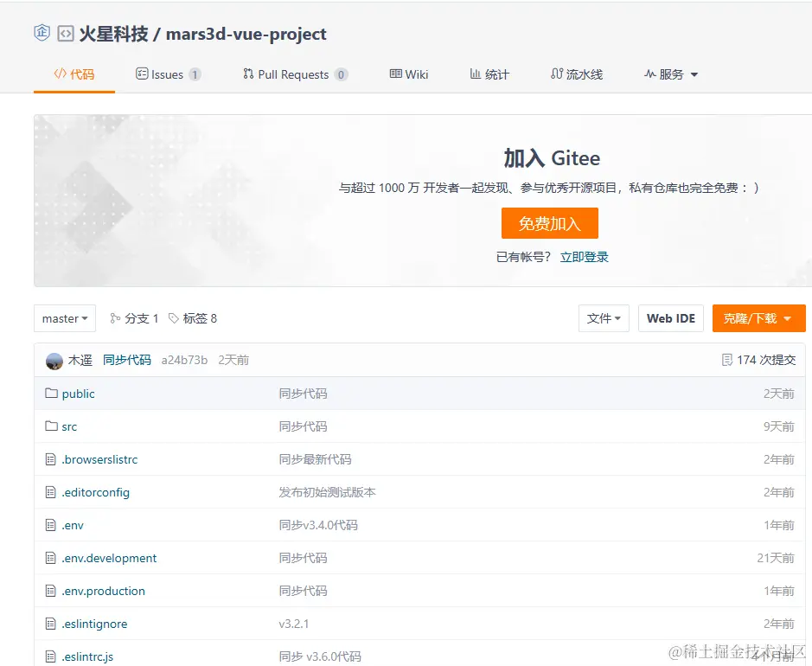Open the 统计 statistics tab
The width and height of the screenshot is (812, 666).
pos(489,74)
